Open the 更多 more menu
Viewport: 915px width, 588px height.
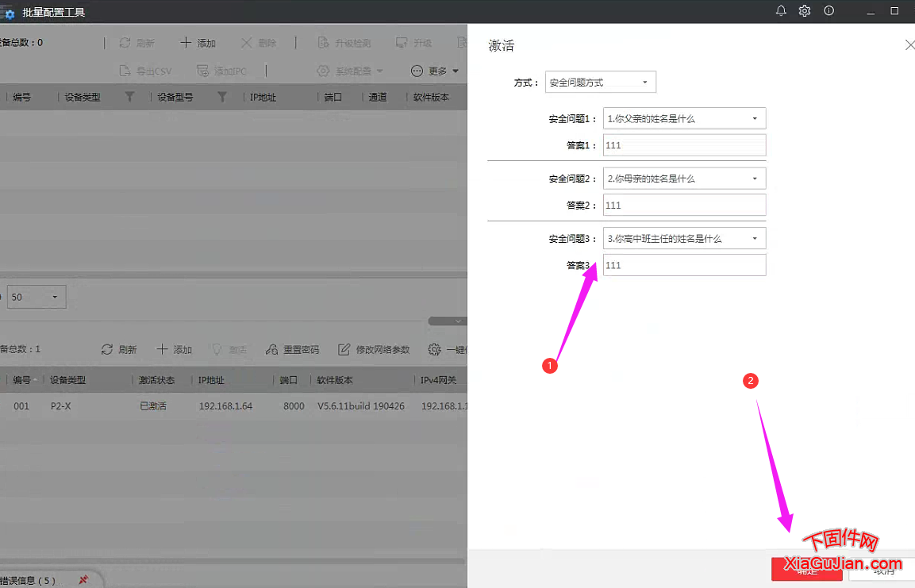point(435,71)
